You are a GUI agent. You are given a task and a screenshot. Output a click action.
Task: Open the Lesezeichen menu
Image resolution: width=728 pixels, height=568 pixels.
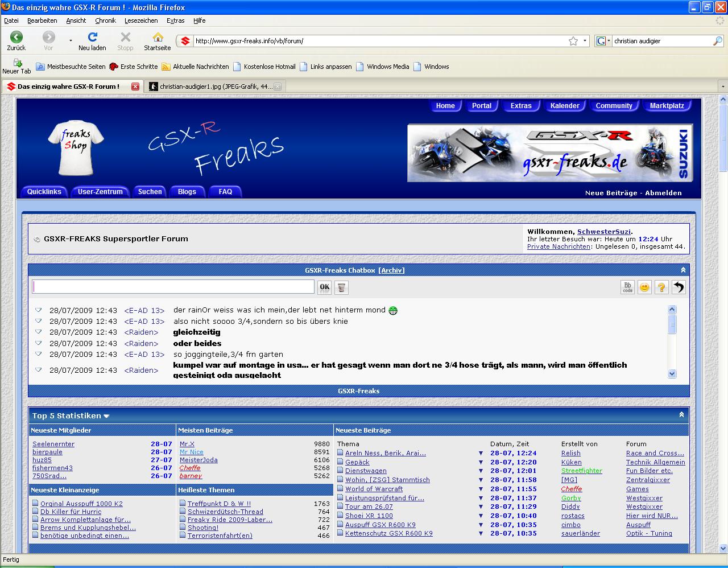tap(141, 20)
